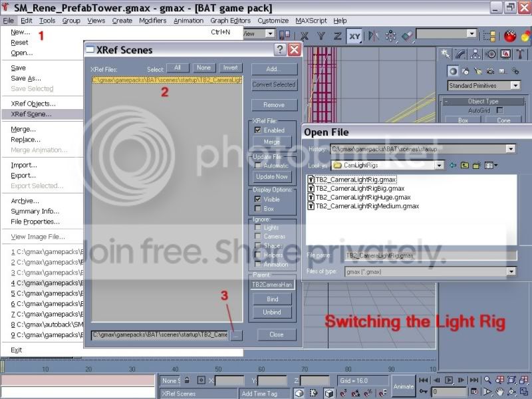The width and height of the screenshot is (532, 399).
Task: Open the History path dropdown
Action: click(x=510, y=148)
